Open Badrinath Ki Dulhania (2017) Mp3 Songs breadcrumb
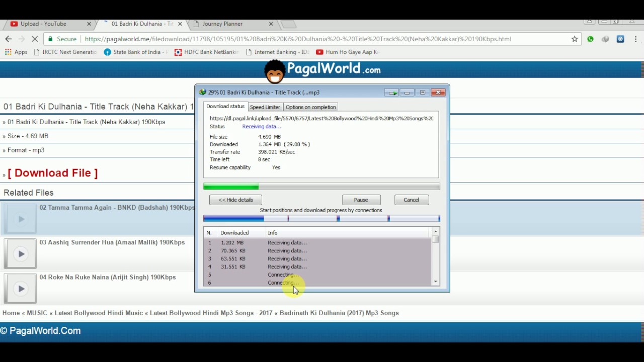Image resolution: width=644 pixels, height=362 pixels. 339,313
